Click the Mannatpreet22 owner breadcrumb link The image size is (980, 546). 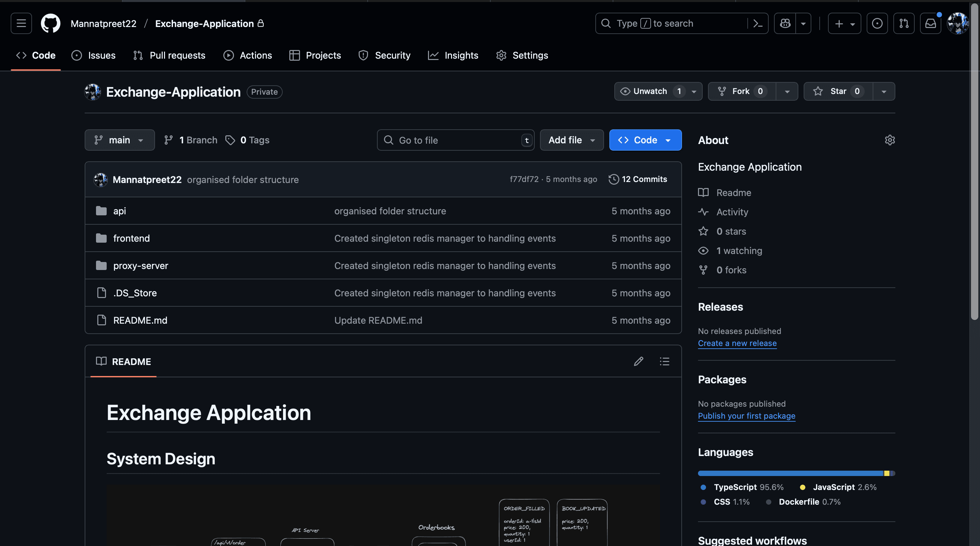(x=103, y=24)
